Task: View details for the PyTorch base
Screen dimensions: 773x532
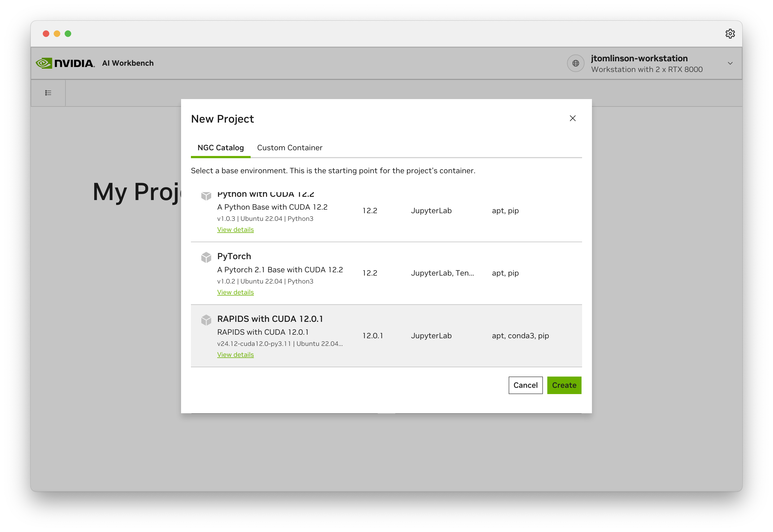Action: [x=235, y=292]
